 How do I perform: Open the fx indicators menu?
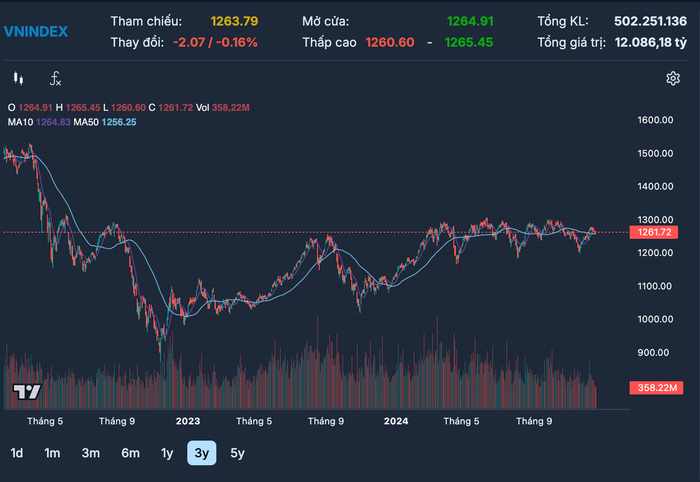point(55,79)
